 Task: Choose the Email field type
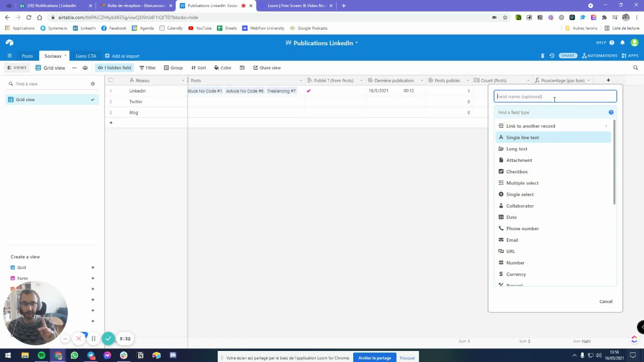tap(553, 240)
